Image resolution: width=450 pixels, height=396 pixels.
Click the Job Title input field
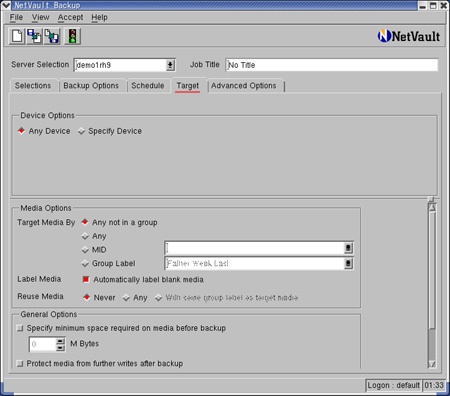click(332, 65)
